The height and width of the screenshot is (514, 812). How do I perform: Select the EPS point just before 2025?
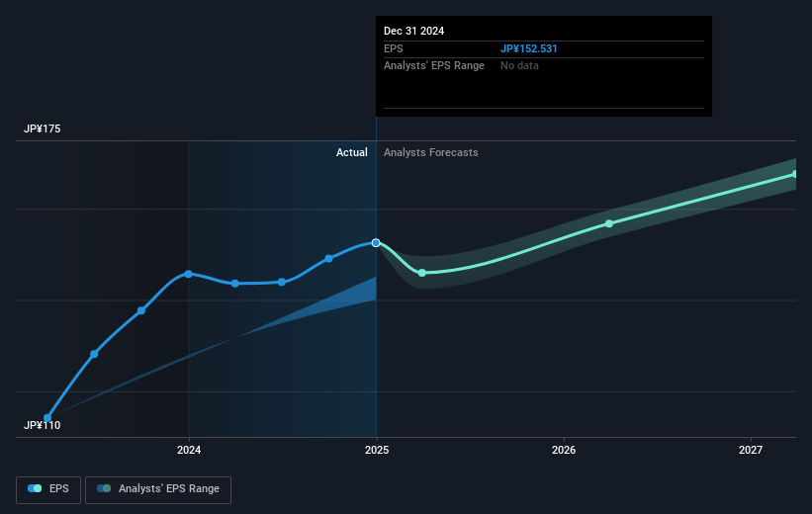pos(328,258)
